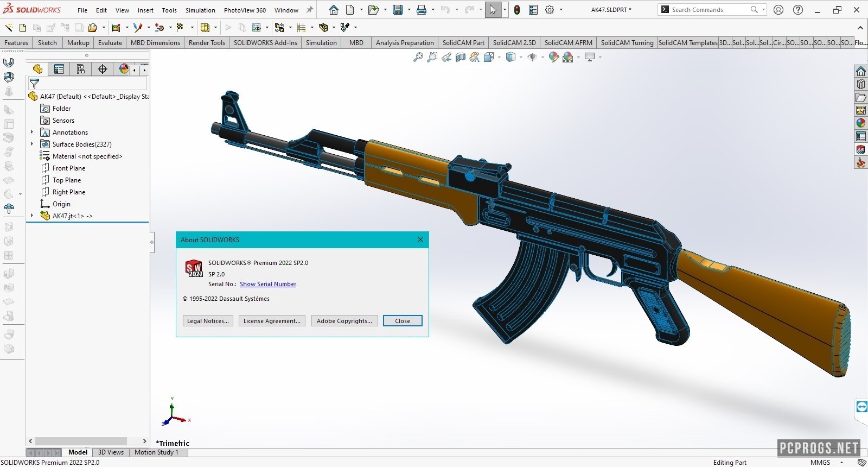Open SOLIDWORKS Resources home icon in the task pane
868x467 pixels.
(x=861, y=71)
